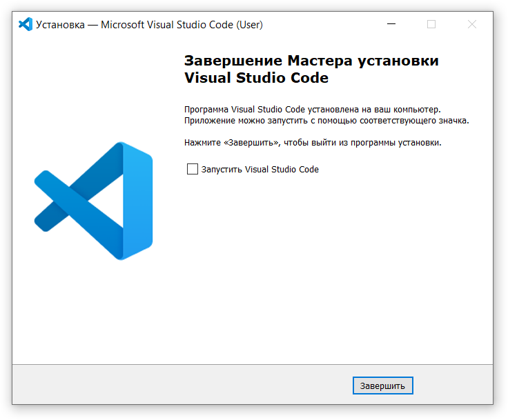Viewport: 508px width, 420px height.
Task: Click the empty white area below the checkbox
Action: 331,276
